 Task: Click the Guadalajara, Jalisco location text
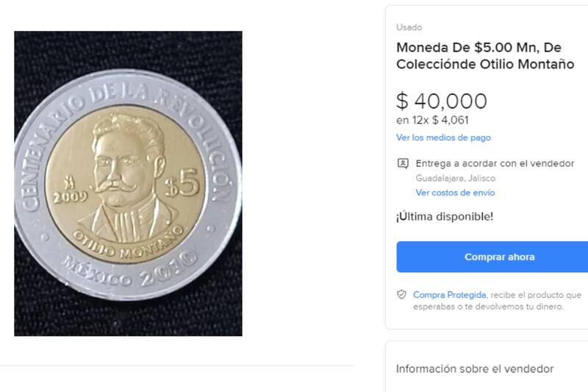pyautogui.click(x=455, y=178)
